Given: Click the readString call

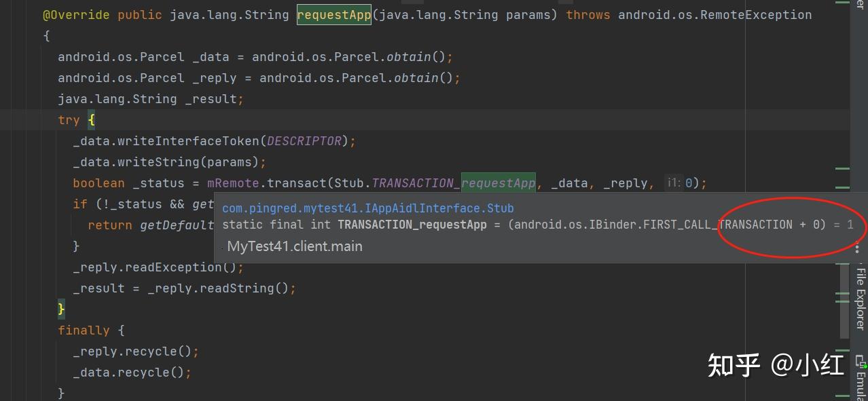Looking at the screenshot, I should pos(238,288).
